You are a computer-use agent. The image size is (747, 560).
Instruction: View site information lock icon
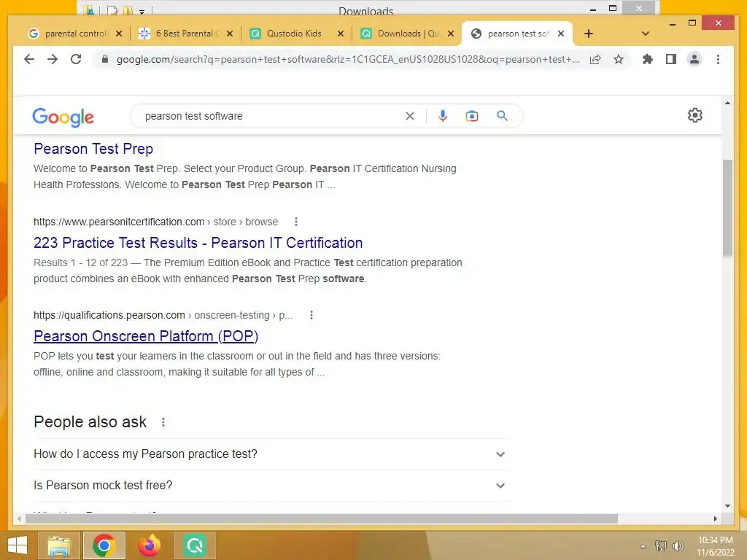pos(105,59)
